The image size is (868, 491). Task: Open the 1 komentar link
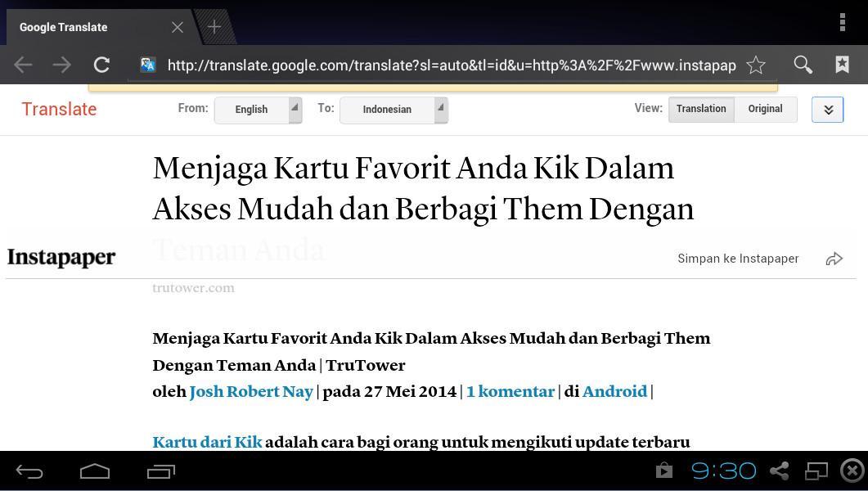click(x=510, y=391)
